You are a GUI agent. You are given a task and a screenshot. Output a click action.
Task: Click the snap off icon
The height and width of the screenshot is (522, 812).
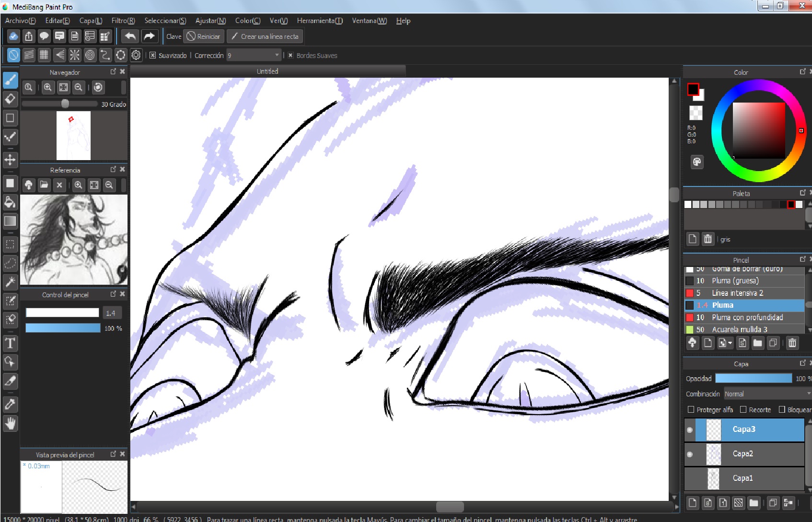pyautogui.click(x=13, y=55)
